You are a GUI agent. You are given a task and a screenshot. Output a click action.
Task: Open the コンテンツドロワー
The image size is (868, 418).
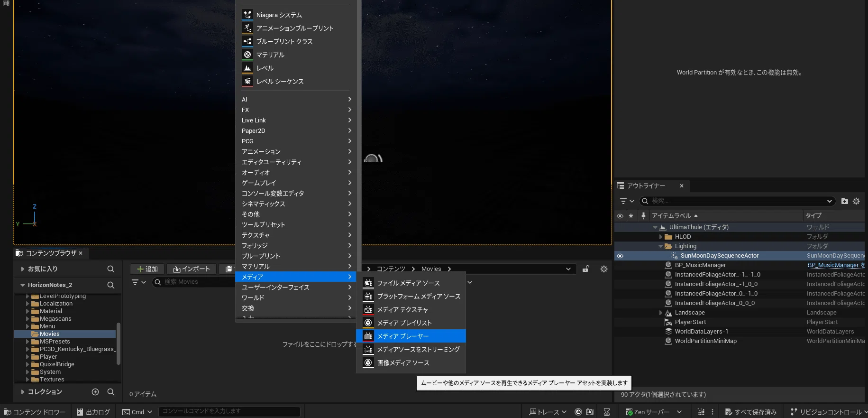point(35,412)
